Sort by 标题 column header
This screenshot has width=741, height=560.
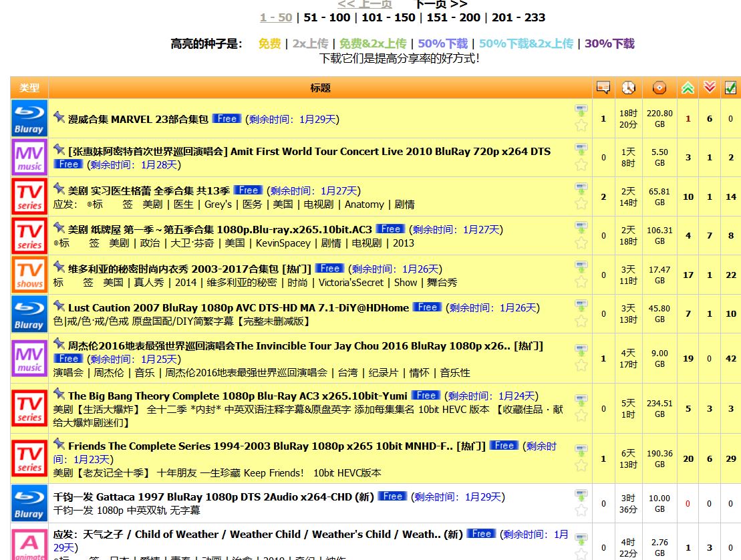pos(320,88)
